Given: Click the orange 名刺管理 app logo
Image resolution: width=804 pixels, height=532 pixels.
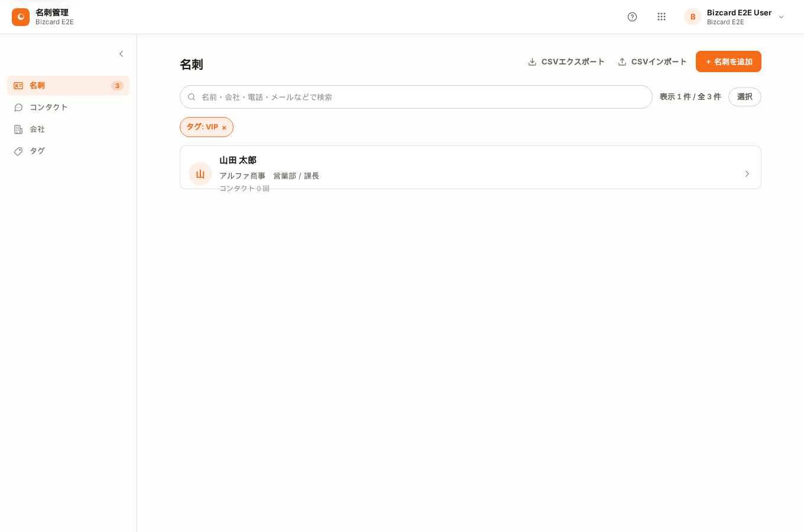Looking at the screenshot, I should point(21,17).
